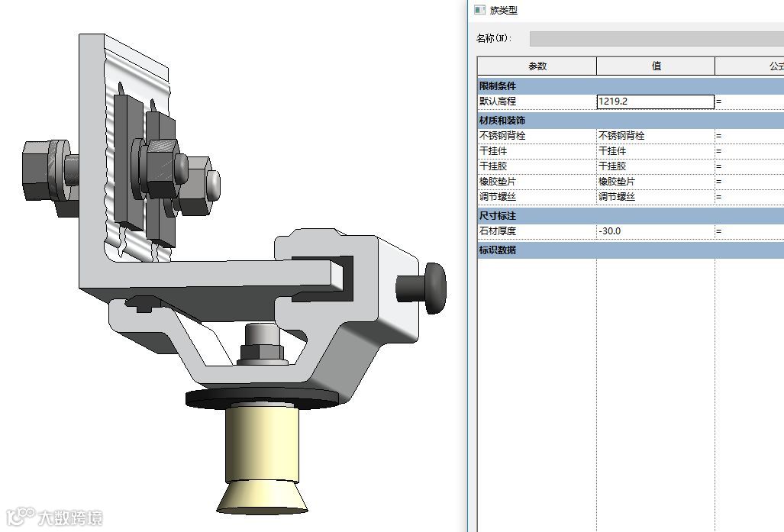Viewport: 784px width, 532px height.
Task: Click the 值 column header
Action: [x=656, y=66]
